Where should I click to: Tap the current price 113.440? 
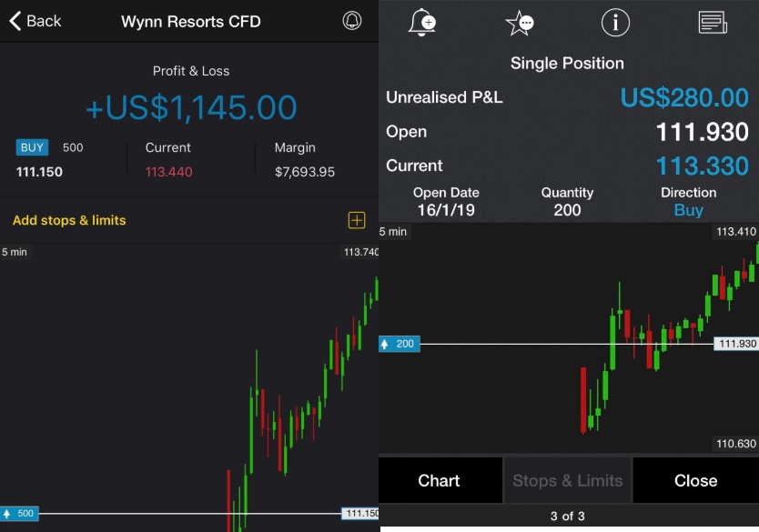coord(169,172)
